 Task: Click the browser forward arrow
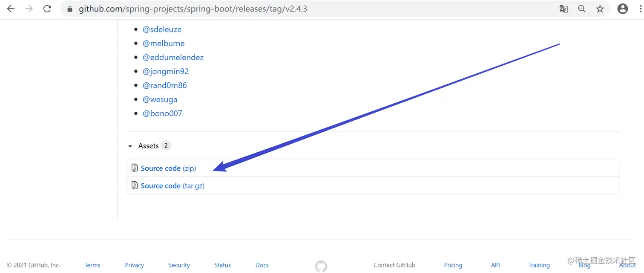click(x=29, y=9)
